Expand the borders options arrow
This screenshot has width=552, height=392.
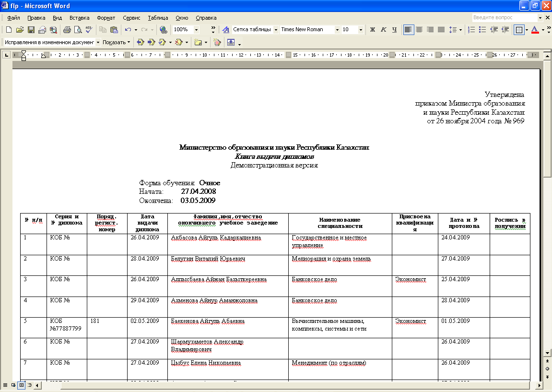point(527,30)
